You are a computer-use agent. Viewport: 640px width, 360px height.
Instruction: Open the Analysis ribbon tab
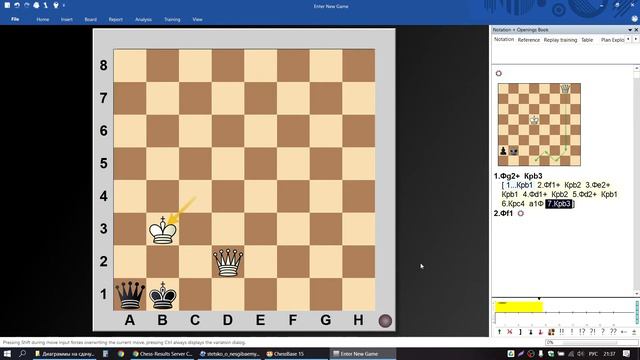pyautogui.click(x=143, y=19)
